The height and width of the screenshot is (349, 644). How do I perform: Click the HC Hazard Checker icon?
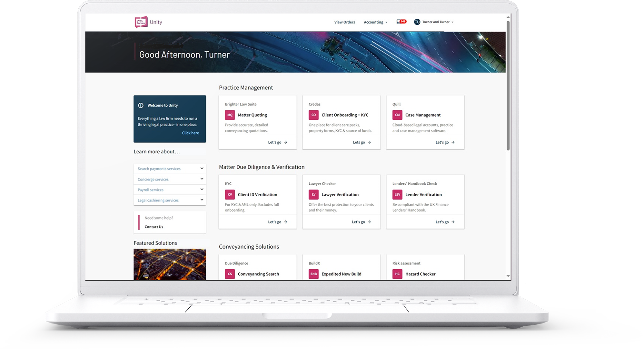[397, 274]
